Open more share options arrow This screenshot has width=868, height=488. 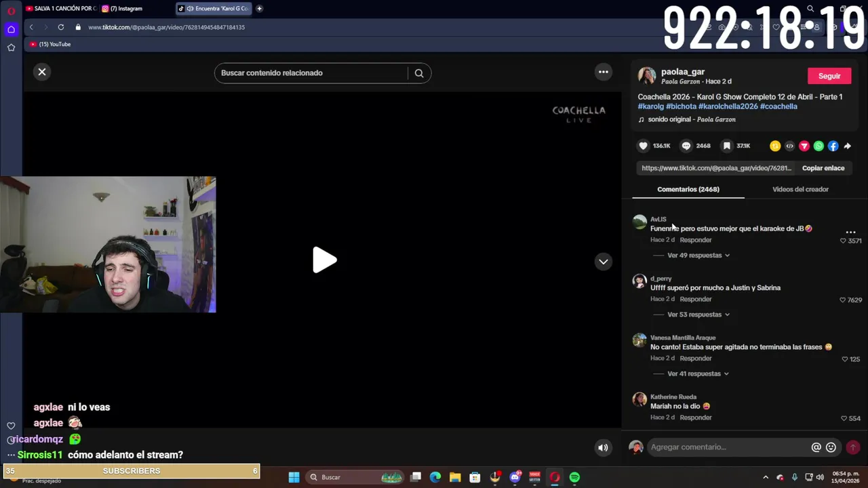click(x=848, y=146)
